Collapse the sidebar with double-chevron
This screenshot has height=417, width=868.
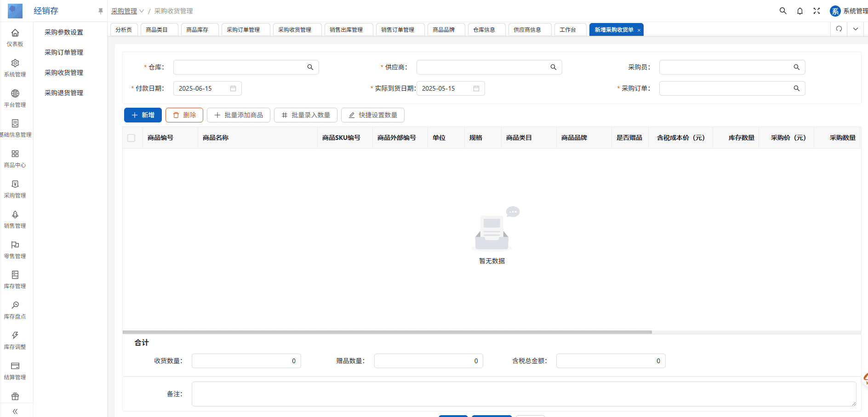[x=15, y=411]
